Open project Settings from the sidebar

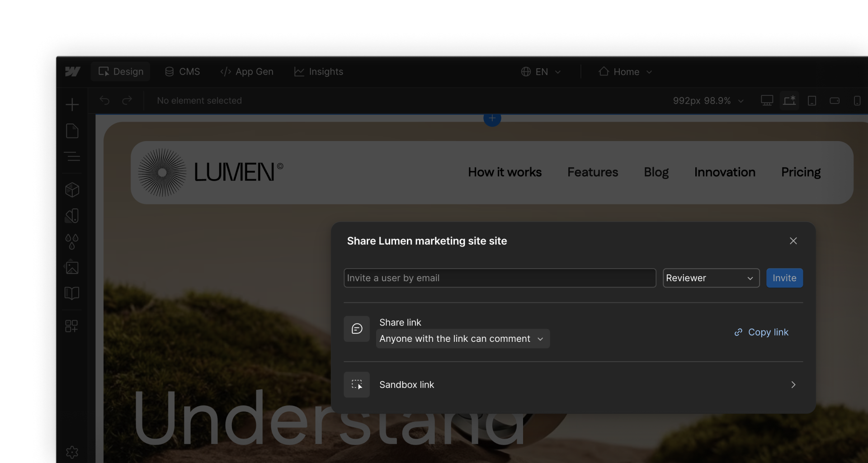(x=72, y=452)
